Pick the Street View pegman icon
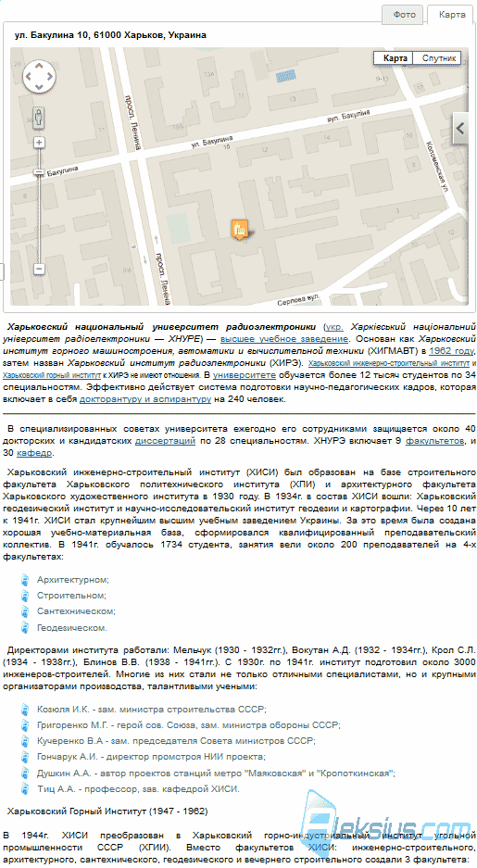Screen dimensions: 477x868 click(39, 118)
